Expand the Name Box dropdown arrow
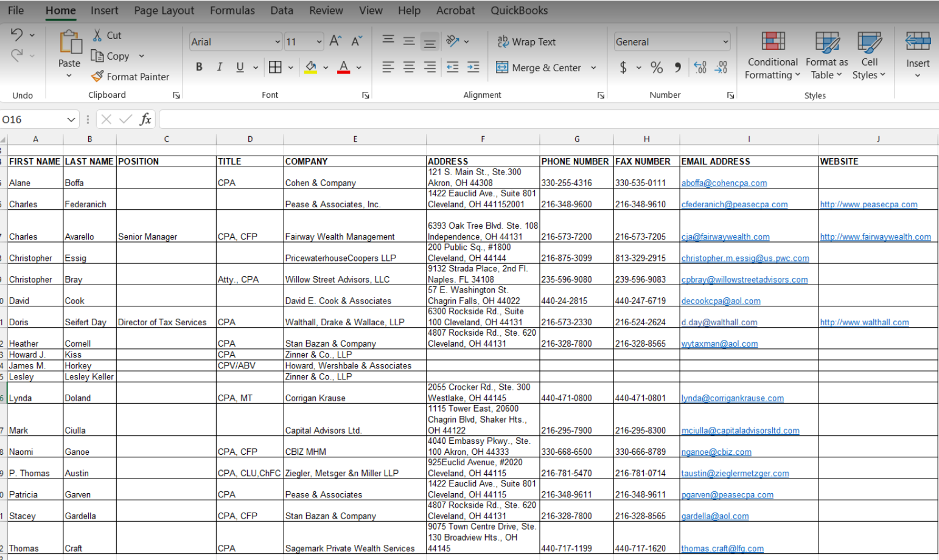Image resolution: width=939 pixels, height=560 pixels. tap(71, 119)
